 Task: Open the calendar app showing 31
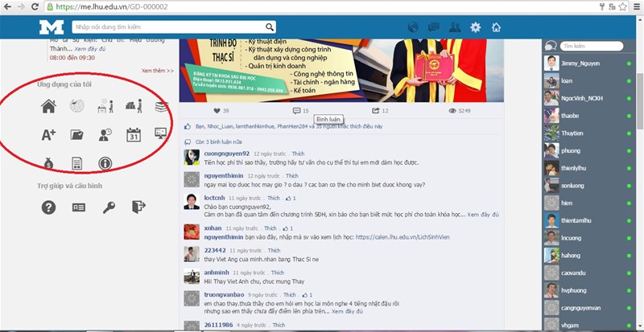click(x=133, y=134)
